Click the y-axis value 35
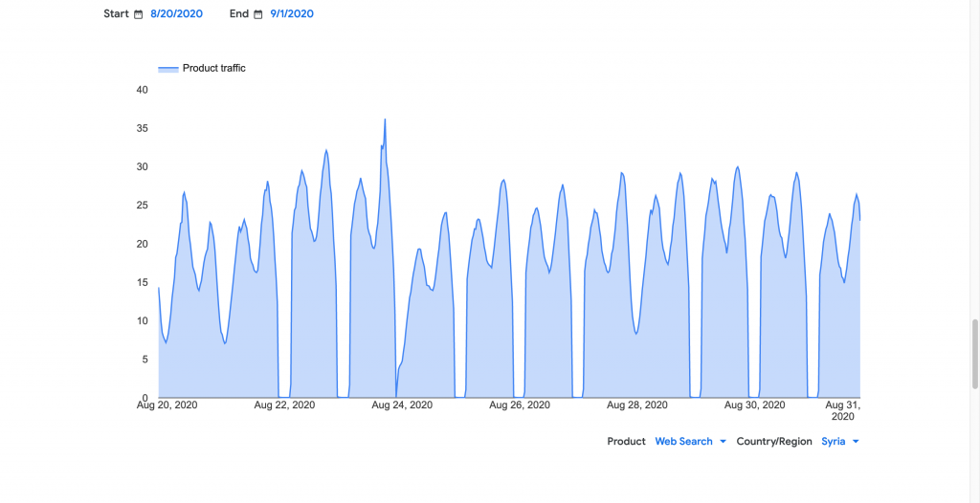This screenshot has height=503, width=980. [142, 129]
